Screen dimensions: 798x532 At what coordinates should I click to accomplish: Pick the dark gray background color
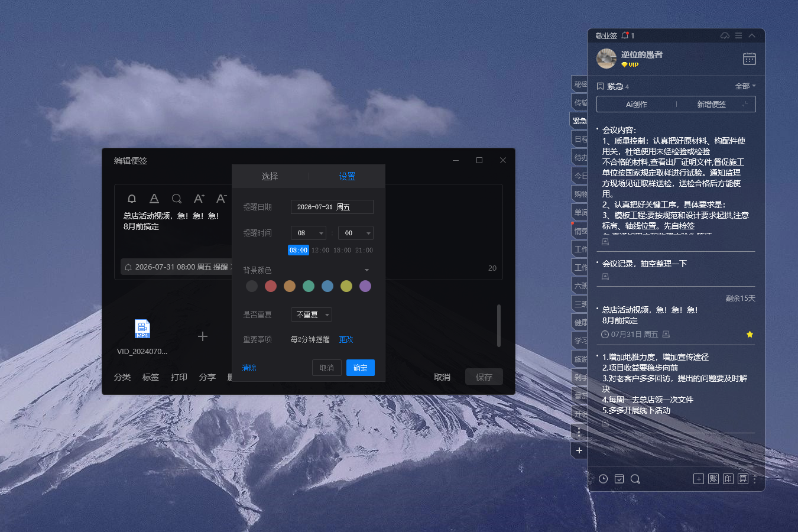(x=252, y=286)
